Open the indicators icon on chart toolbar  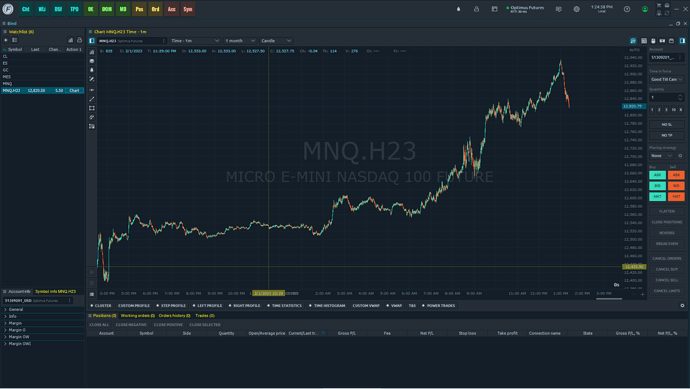point(92,52)
